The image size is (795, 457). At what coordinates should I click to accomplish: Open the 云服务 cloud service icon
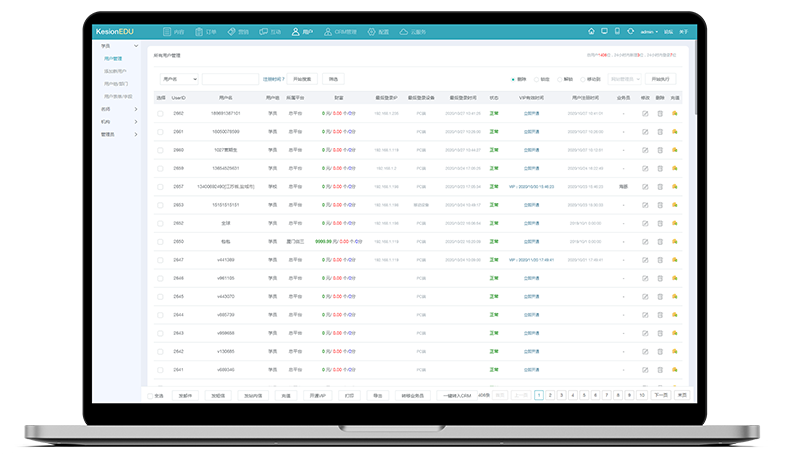click(411, 32)
